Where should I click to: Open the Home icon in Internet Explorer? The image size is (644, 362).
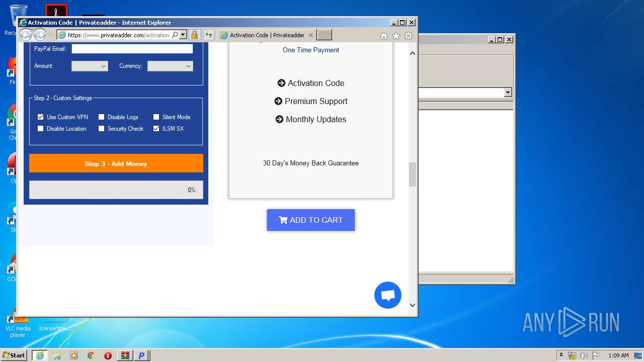tap(384, 36)
